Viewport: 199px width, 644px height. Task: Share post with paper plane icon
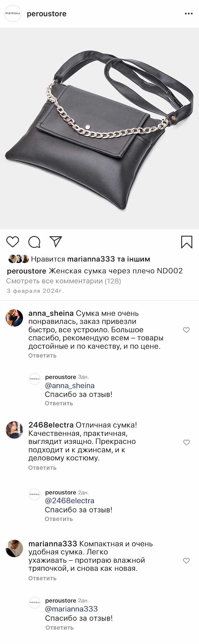point(56,241)
